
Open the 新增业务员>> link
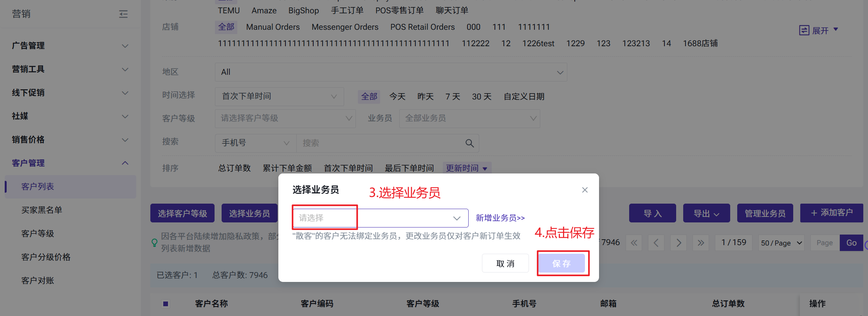click(500, 218)
